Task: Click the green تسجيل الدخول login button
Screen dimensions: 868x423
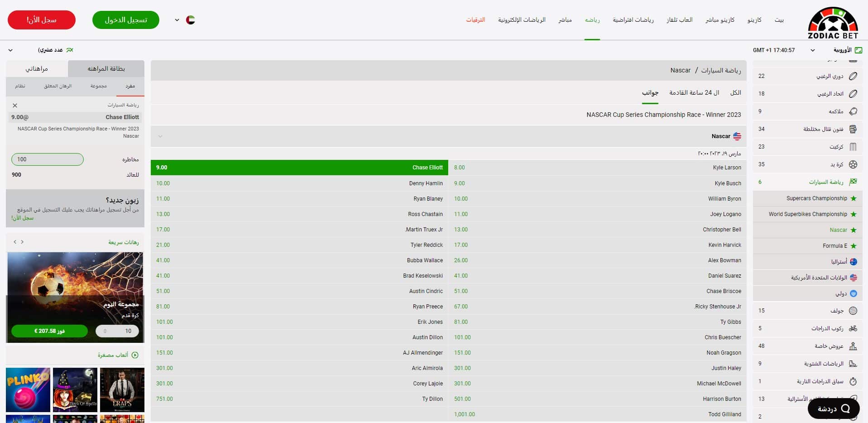Action: pyautogui.click(x=126, y=20)
